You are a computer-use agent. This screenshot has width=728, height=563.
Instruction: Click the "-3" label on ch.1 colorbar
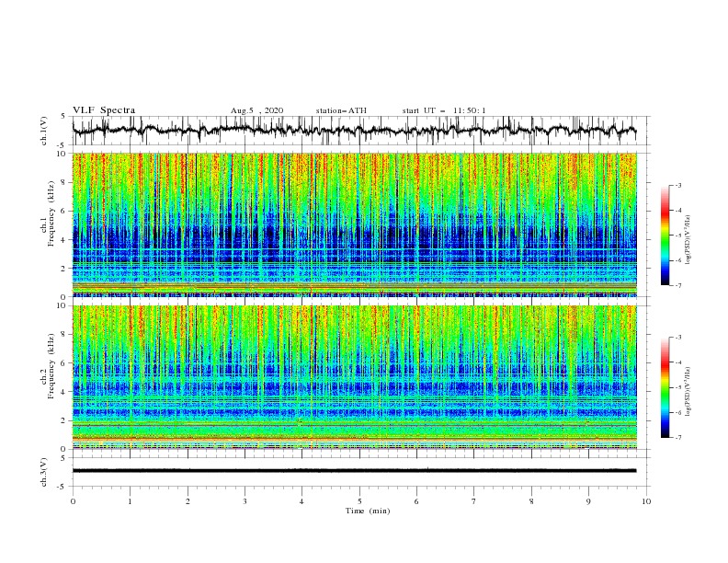coord(677,185)
